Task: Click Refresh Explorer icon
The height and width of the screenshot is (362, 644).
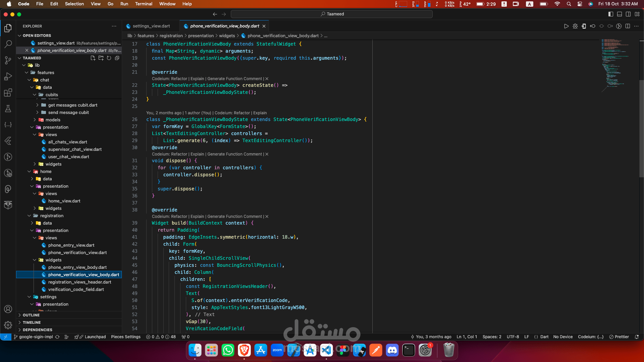Action: point(109,58)
